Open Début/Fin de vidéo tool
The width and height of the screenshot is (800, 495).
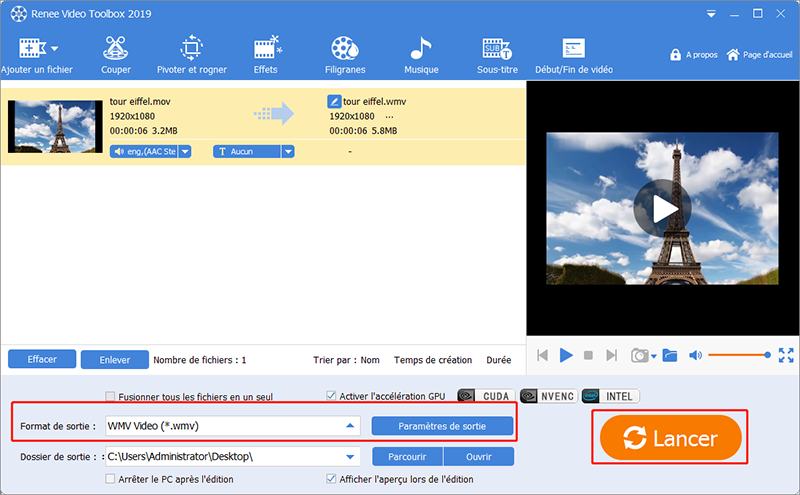(573, 53)
